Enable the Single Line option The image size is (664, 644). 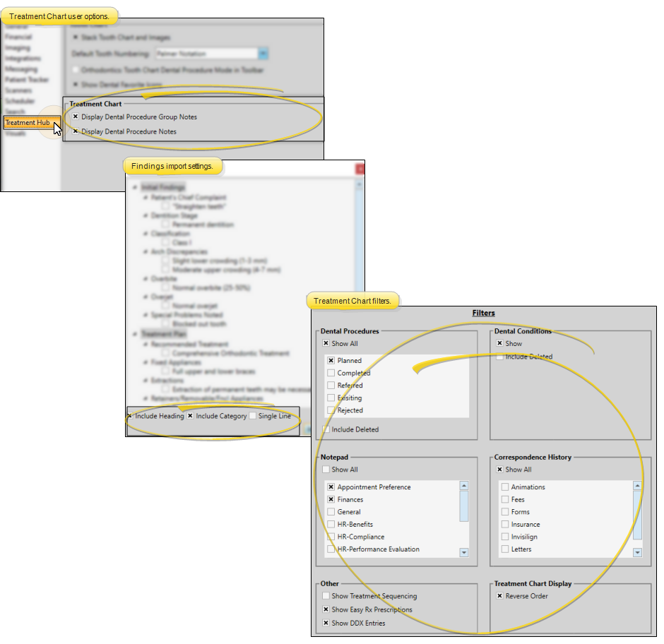click(253, 416)
